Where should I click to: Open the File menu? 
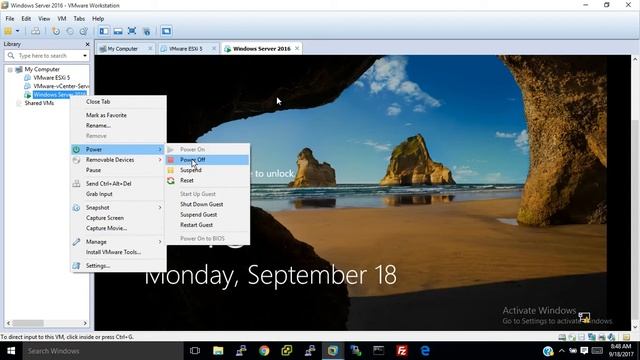point(10,19)
